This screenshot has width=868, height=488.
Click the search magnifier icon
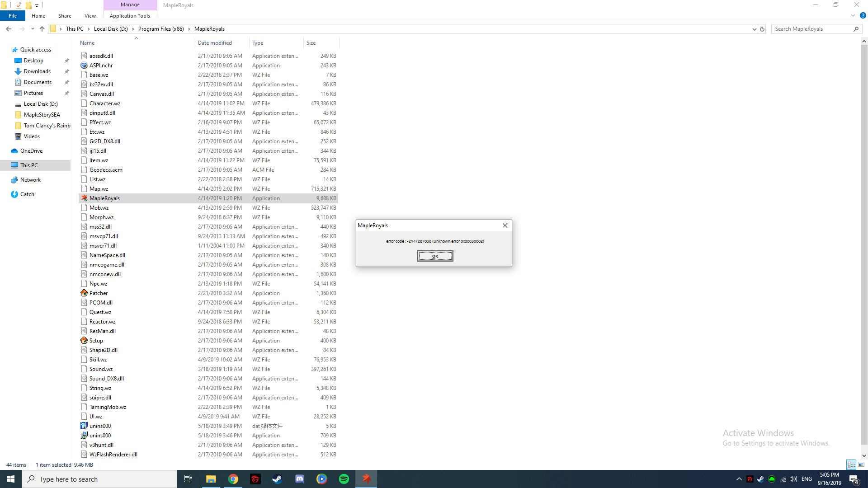856,29
